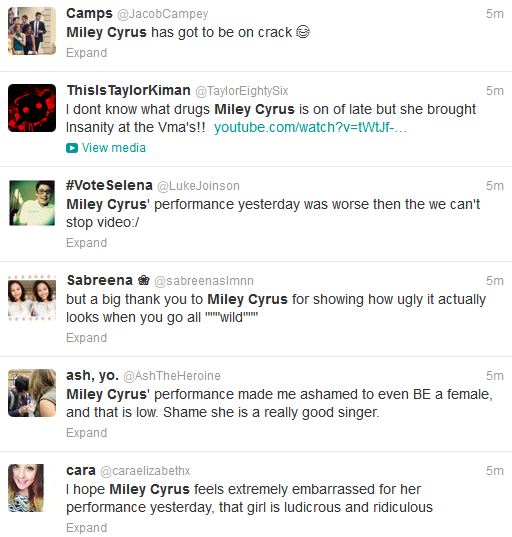Open ThisIsTaylorKiman red skull avatar
Image resolution: width=512 pixels, height=537 pixels.
pyautogui.click(x=32, y=108)
